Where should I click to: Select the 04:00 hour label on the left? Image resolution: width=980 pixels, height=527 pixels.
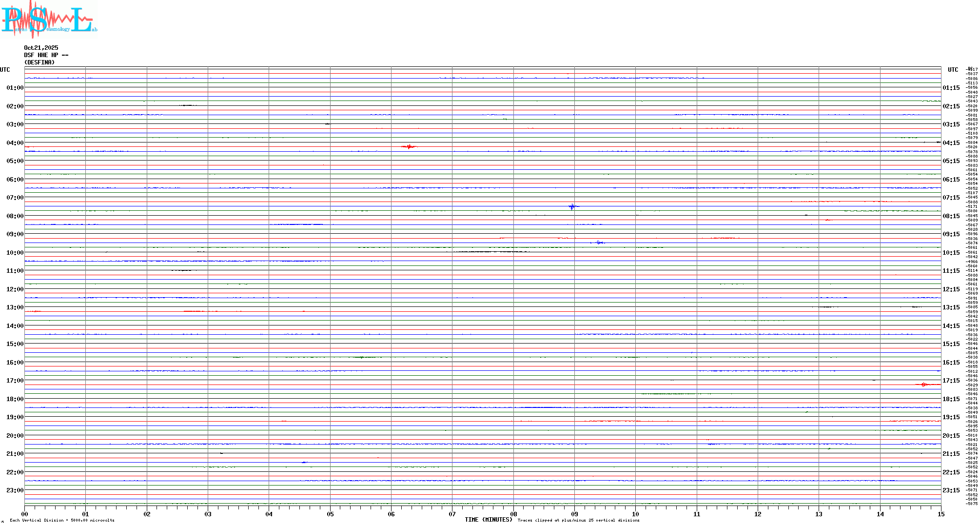point(15,143)
